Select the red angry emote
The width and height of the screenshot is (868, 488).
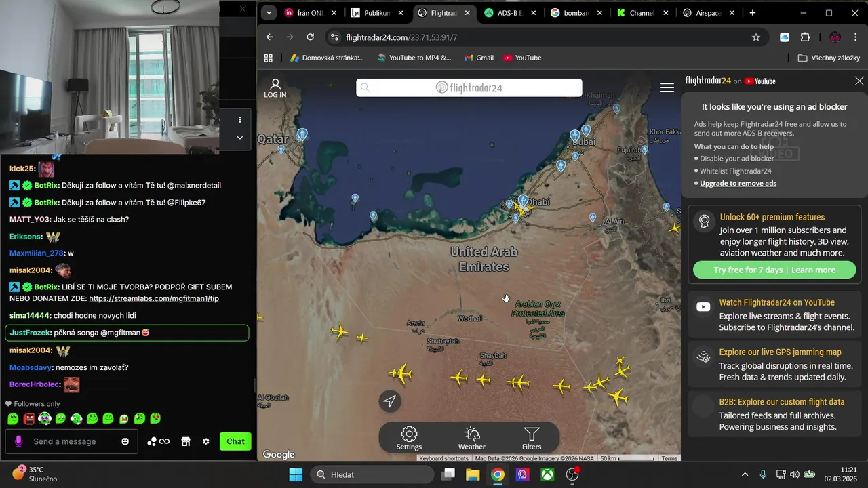click(x=28, y=419)
